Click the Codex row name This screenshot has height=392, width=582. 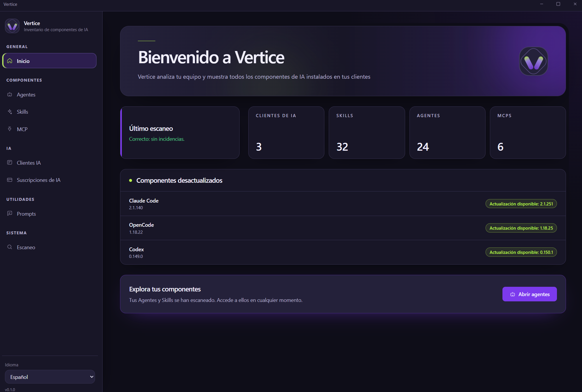coord(136,249)
